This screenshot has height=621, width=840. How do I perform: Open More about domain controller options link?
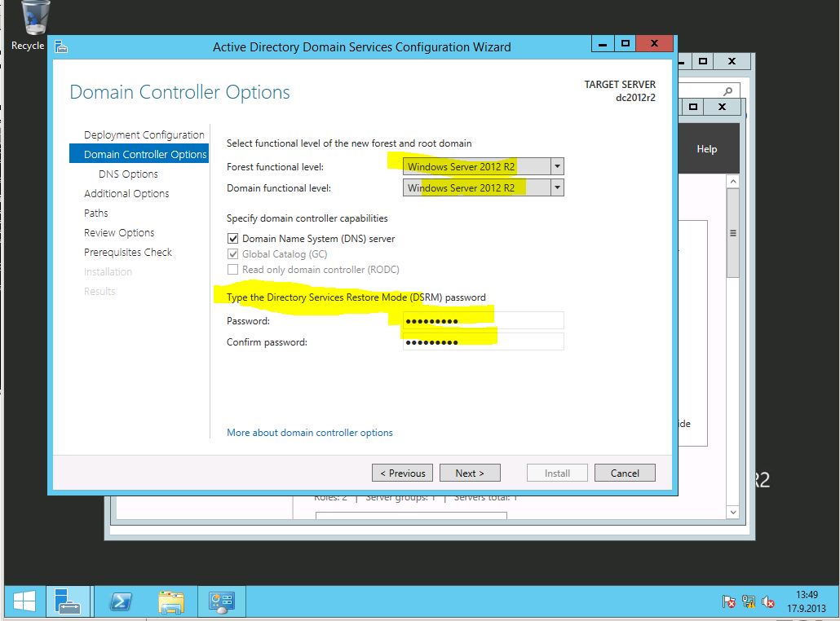click(310, 433)
